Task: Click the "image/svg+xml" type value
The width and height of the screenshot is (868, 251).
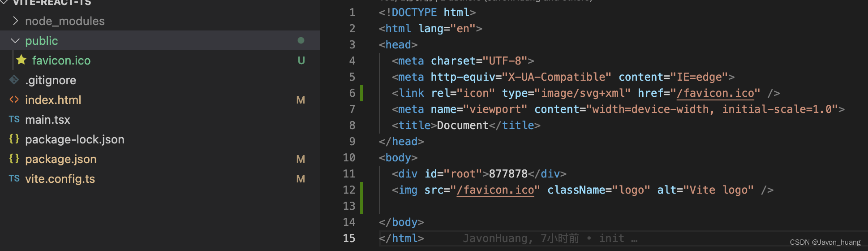Action: (583, 93)
